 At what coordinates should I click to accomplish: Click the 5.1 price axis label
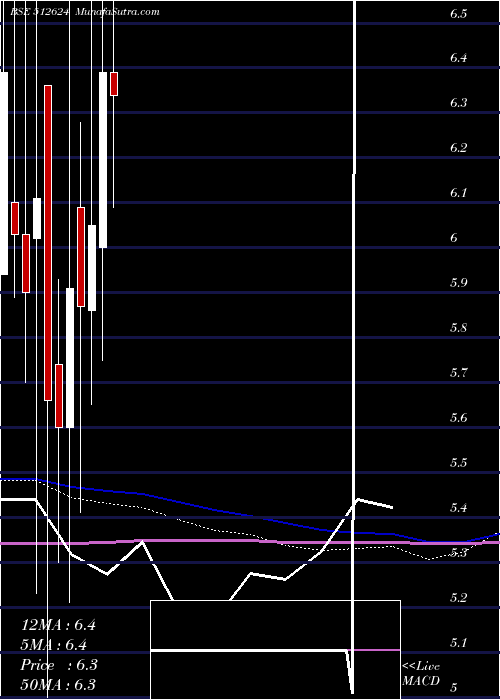pyautogui.click(x=458, y=643)
